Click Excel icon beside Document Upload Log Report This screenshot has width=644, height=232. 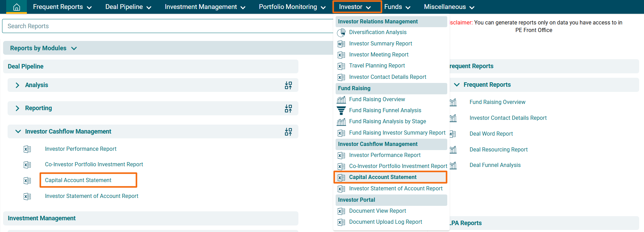click(x=341, y=222)
